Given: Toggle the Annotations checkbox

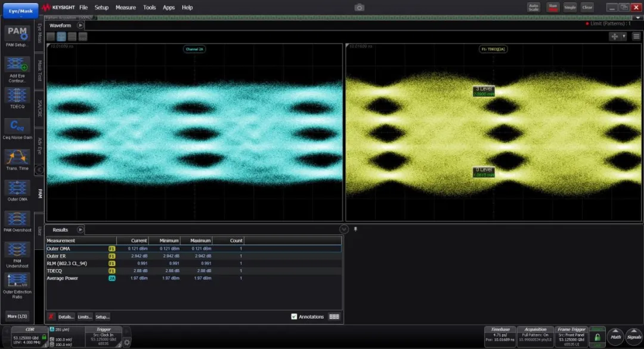Looking at the screenshot, I should tap(294, 317).
